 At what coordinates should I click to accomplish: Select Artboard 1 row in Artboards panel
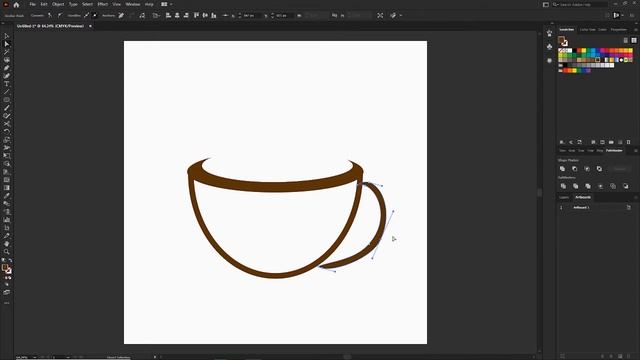595,207
